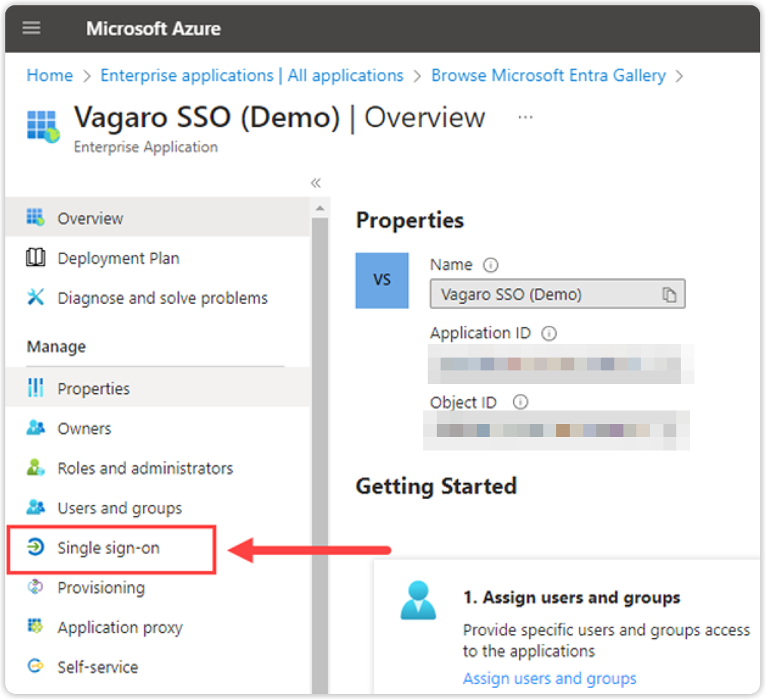Open Overview in the side menu
The height and width of the screenshot is (700, 767).
click(x=157, y=218)
